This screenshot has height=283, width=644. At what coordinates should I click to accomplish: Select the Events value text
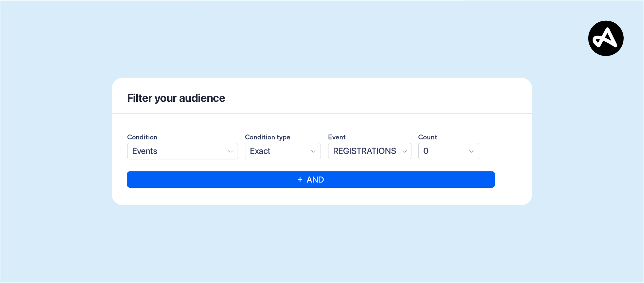coord(144,151)
